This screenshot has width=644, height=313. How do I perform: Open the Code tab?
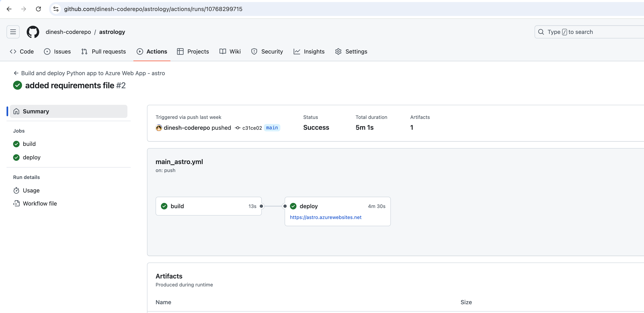click(22, 51)
